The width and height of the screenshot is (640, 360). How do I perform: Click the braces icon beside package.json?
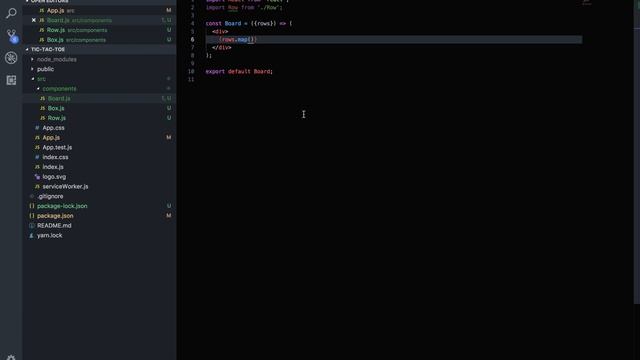pyautogui.click(x=32, y=216)
